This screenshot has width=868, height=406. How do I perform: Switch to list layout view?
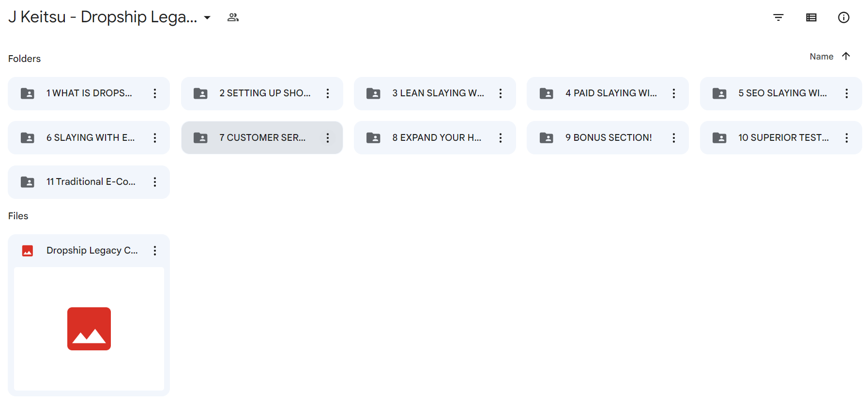(811, 17)
